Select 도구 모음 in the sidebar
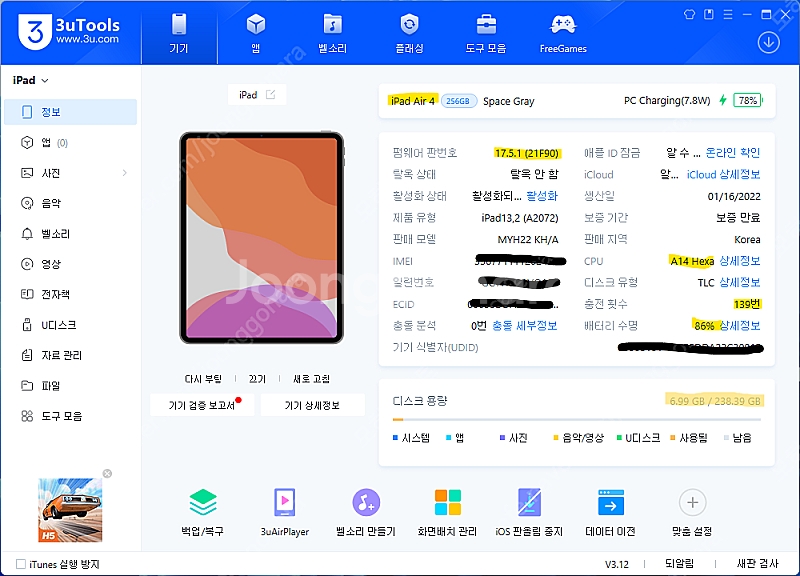This screenshot has width=800, height=576. click(70, 416)
